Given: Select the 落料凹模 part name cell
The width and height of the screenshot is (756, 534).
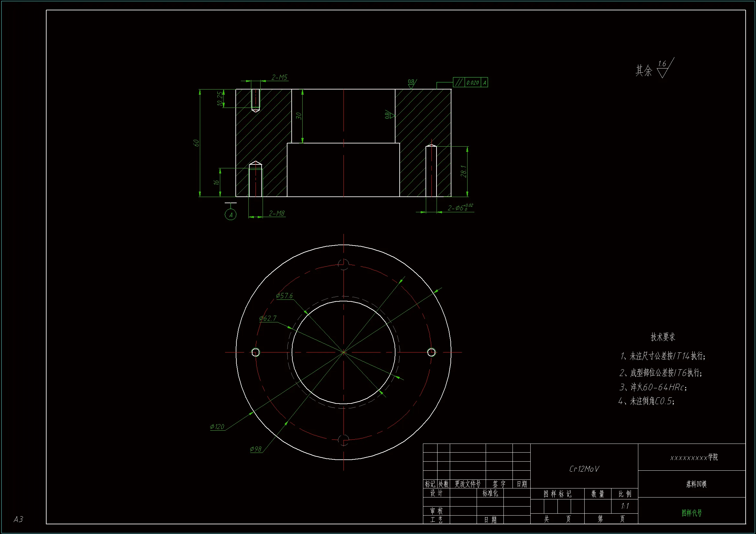Looking at the screenshot, I should [696, 484].
